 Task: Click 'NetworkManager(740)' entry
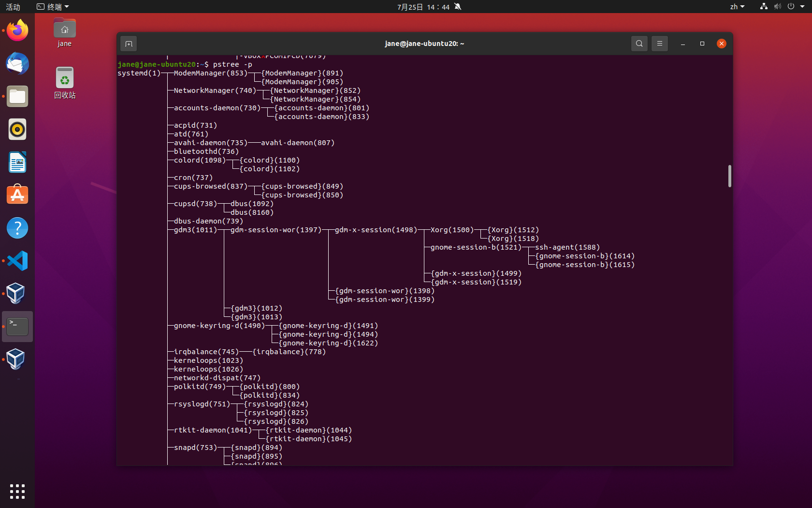pyautogui.click(x=215, y=90)
